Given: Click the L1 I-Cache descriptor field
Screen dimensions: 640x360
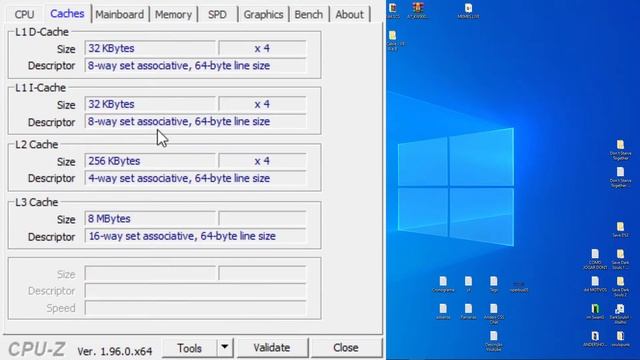Looking at the screenshot, I should (195, 122).
